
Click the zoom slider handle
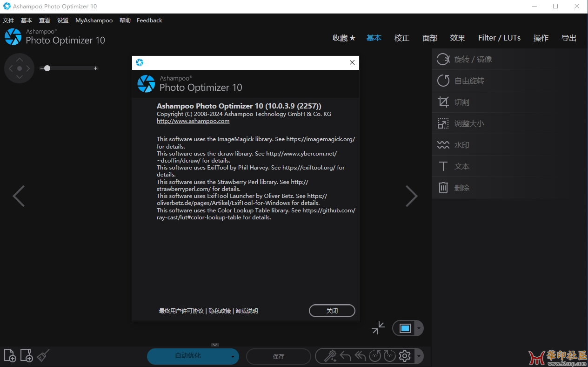pyautogui.click(x=47, y=68)
